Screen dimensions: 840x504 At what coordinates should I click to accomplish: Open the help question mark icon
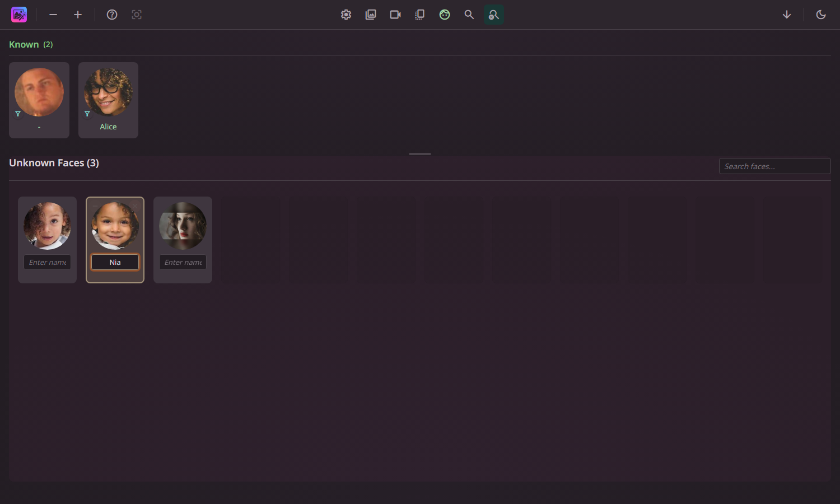click(111, 15)
